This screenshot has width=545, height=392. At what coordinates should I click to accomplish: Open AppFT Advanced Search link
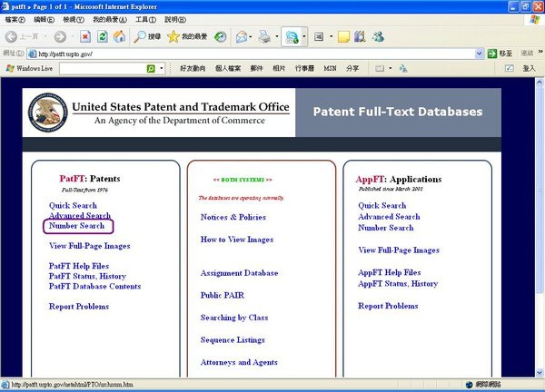click(x=389, y=217)
